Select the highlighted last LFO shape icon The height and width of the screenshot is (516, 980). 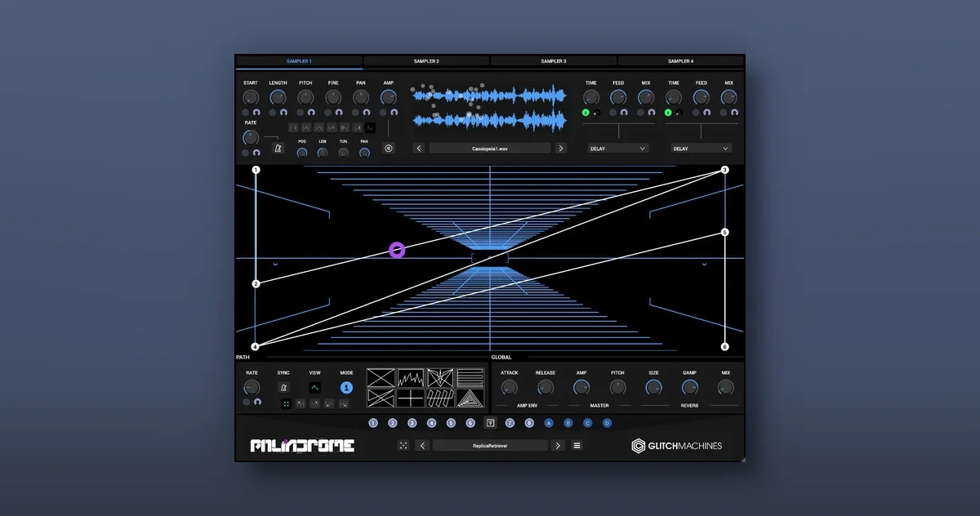click(x=370, y=128)
